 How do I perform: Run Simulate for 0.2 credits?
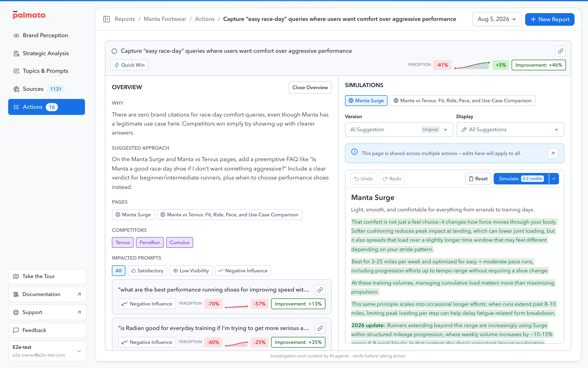[521, 179]
